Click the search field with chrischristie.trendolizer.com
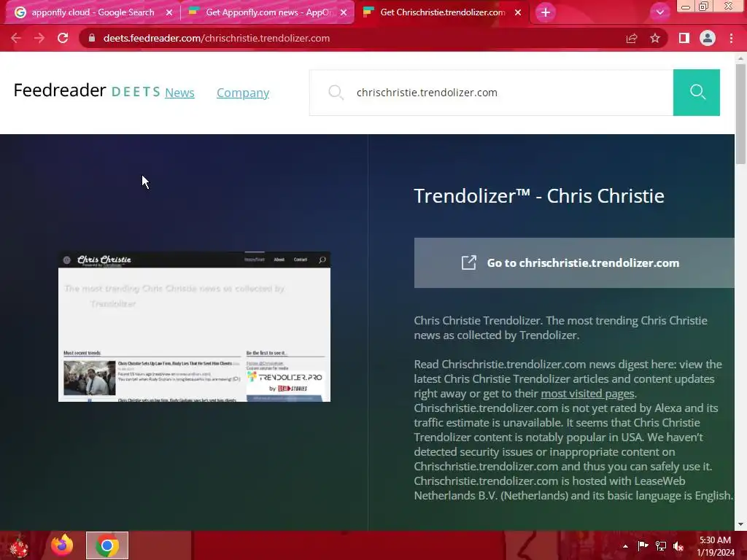Viewport: 747px width, 560px height. (x=491, y=93)
